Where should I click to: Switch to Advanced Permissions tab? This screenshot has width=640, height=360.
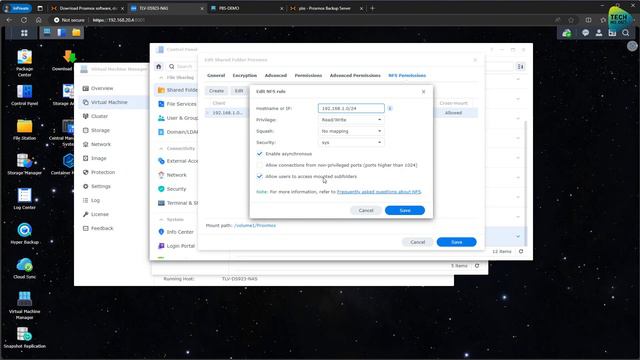coord(355,76)
